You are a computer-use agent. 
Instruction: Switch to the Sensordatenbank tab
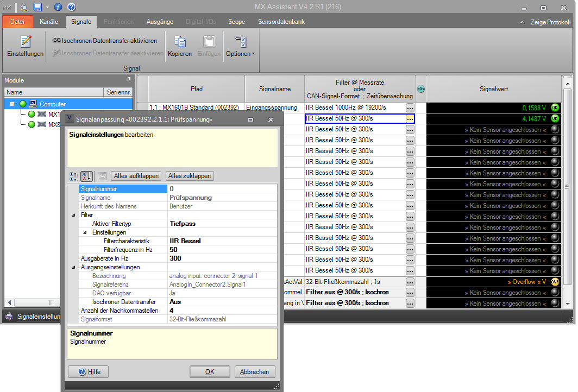282,22
